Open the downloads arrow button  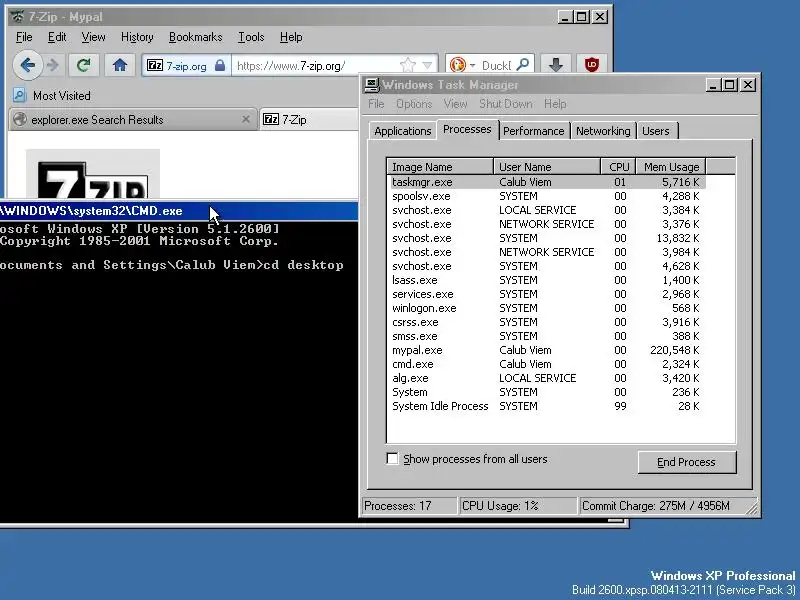[x=556, y=65]
